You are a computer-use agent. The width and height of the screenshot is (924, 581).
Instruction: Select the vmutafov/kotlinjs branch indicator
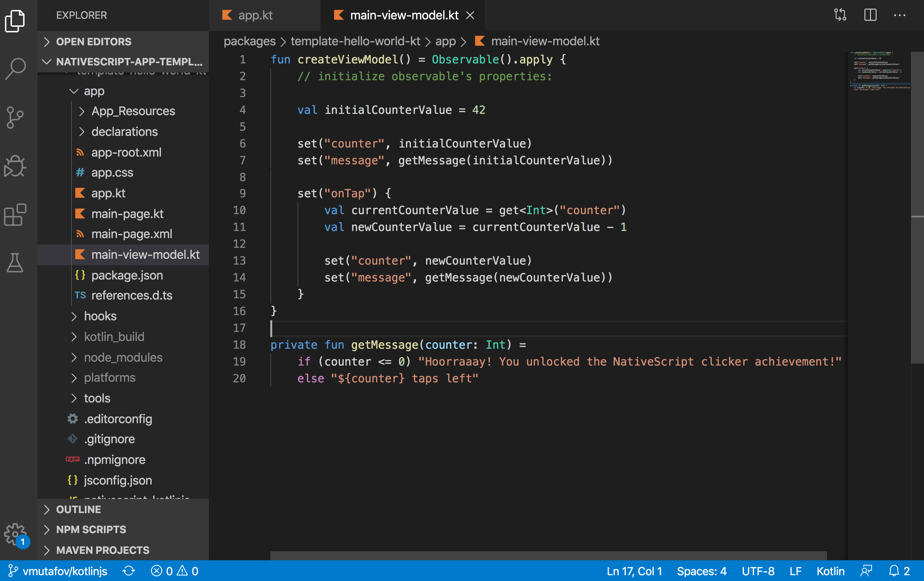click(59, 571)
